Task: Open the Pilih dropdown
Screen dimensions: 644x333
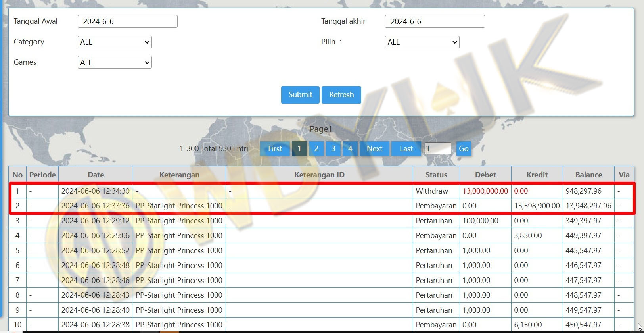Action: pos(422,42)
